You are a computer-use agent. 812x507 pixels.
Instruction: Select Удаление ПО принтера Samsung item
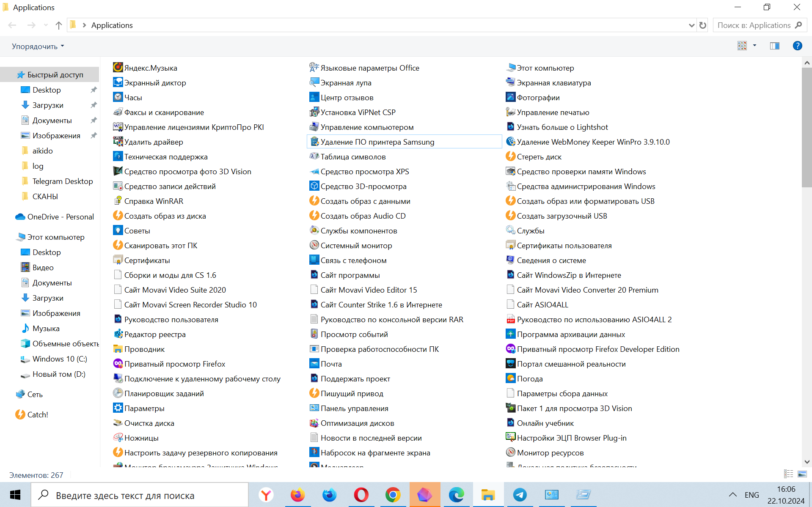(x=404, y=142)
